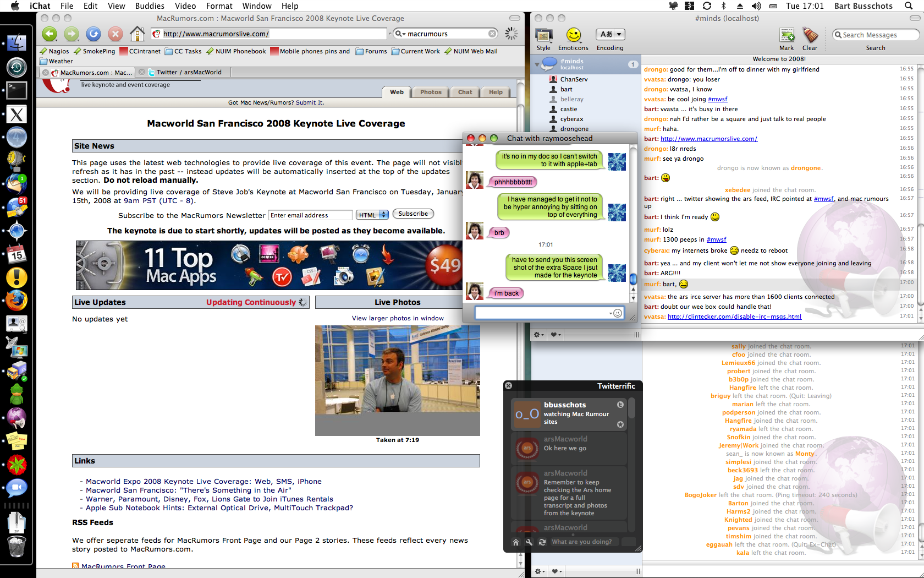Screen dimensions: 924x578
Task: Open the iCal calendar Dock icon
Action: pyautogui.click(x=16, y=254)
